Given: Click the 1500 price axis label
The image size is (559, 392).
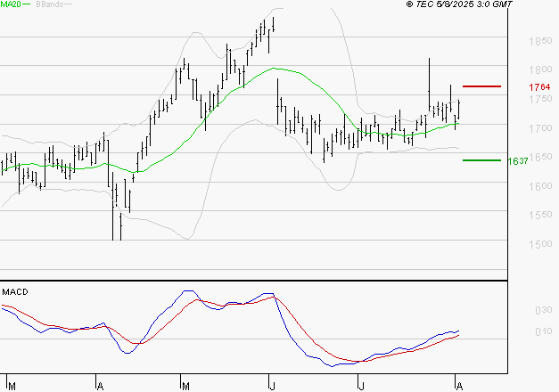Looking at the screenshot, I should click(x=538, y=244).
